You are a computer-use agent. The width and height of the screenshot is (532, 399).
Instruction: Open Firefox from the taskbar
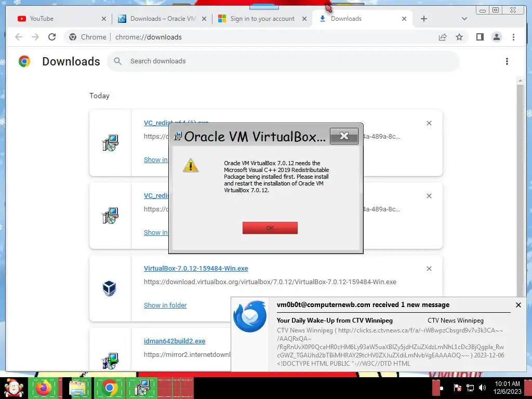pyautogui.click(x=45, y=388)
